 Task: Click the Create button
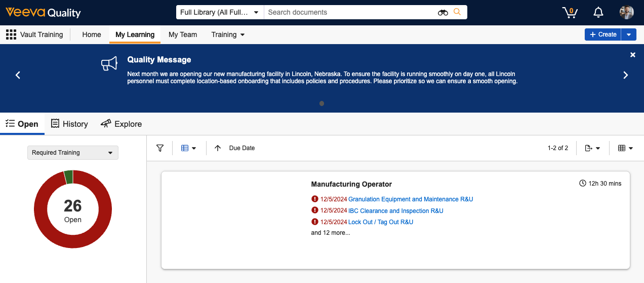click(603, 34)
